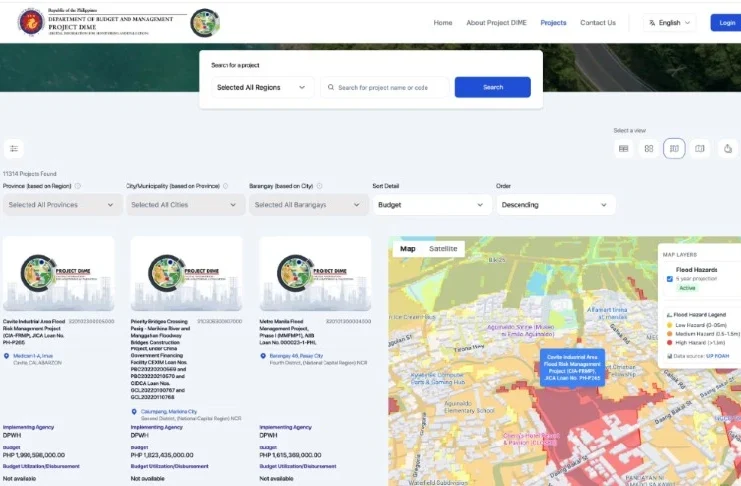Open the Selected All Cities dropdown
The width and height of the screenshot is (741, 486).
pyautogui.click(x=185, y=205)
